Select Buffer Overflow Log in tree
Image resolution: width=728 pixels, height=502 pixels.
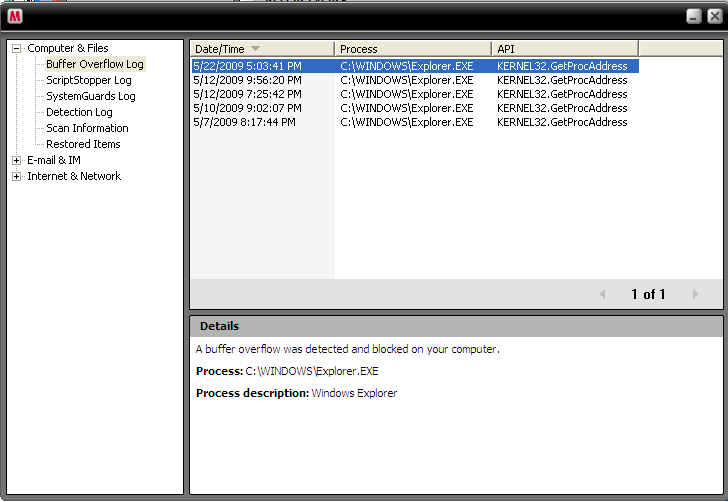94,64
